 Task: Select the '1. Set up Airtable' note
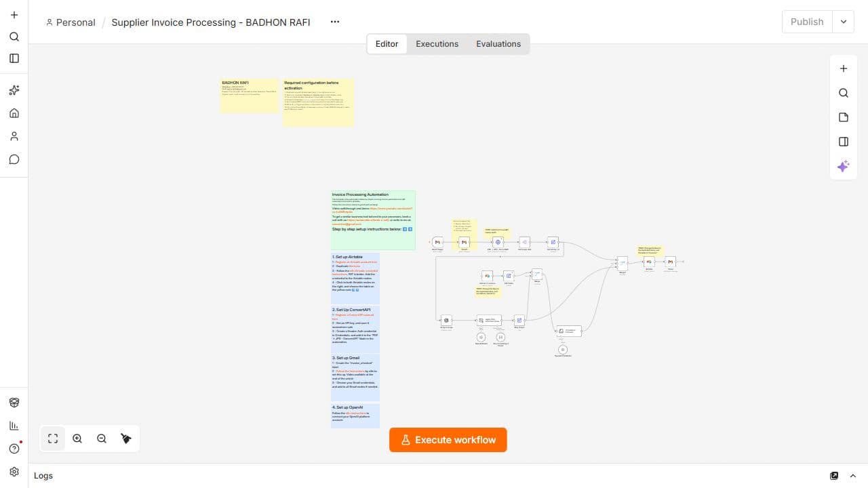click(355, 279)
